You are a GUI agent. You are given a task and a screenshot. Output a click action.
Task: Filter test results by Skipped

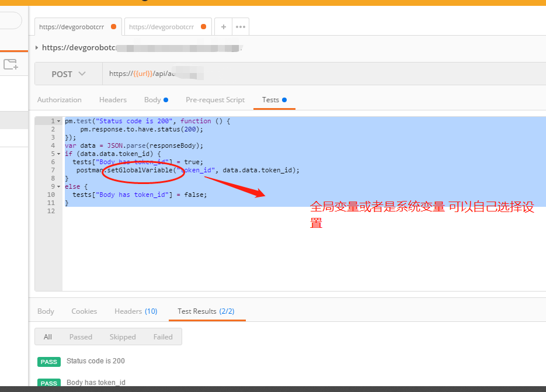click(123, 337)
